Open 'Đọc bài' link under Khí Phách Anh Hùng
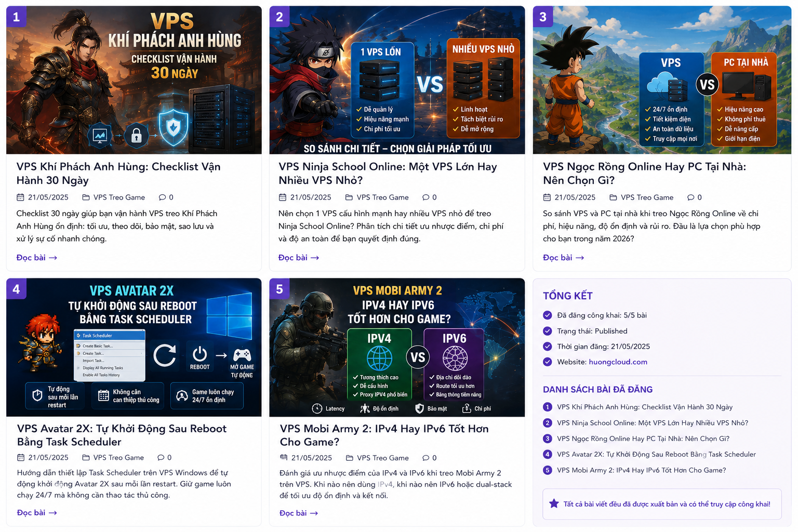 pos(37,258)
